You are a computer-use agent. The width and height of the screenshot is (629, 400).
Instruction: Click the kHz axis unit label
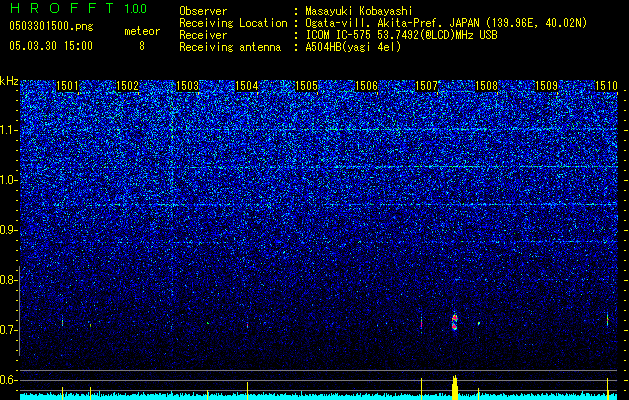(x=9, y=81)
